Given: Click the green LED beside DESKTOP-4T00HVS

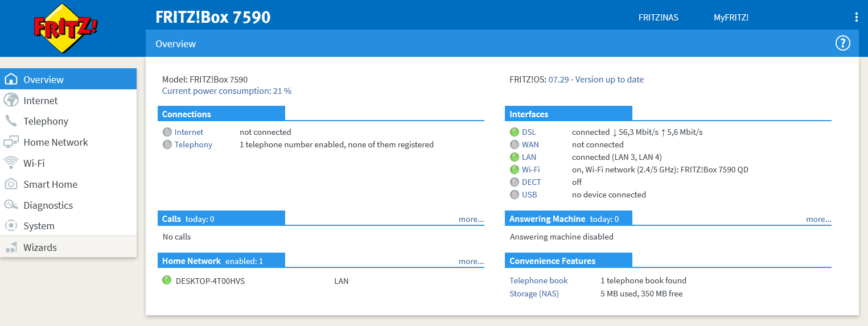Looking at the screenshot, I should 167,280.
